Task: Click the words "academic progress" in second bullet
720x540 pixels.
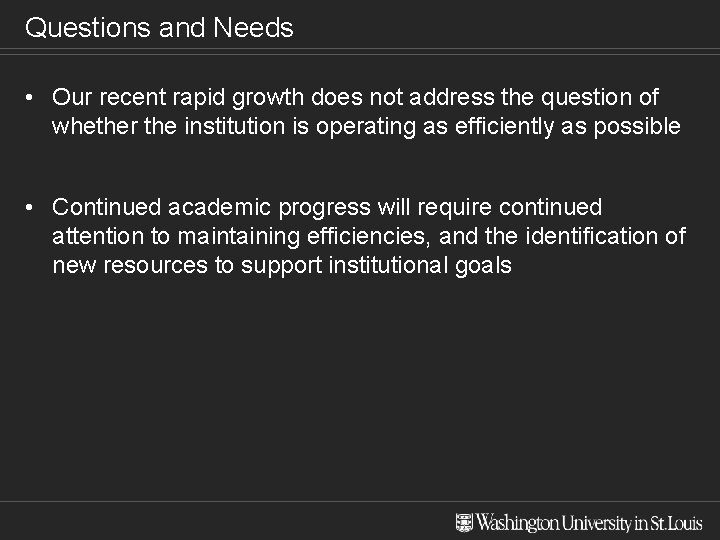Action: [255, 207]
